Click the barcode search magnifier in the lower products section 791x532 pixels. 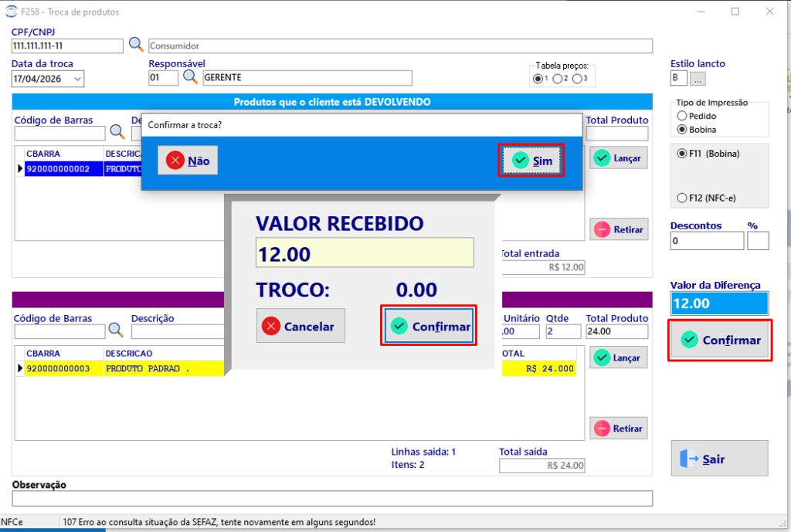116,330
